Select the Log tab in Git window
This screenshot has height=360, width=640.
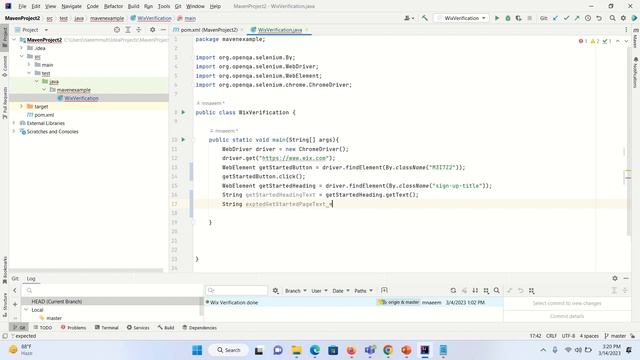[31, 278]
